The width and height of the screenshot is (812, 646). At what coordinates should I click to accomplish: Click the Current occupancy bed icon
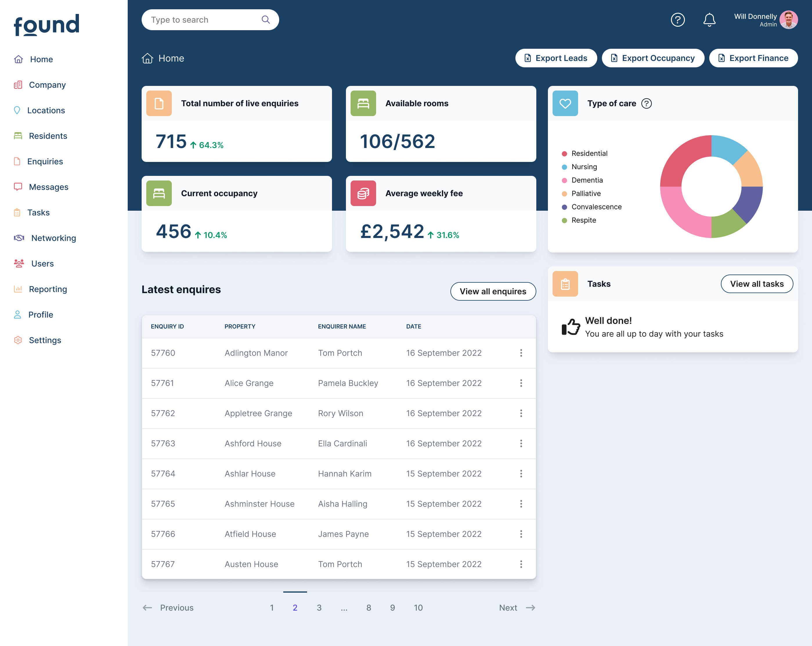pos(159,193)
